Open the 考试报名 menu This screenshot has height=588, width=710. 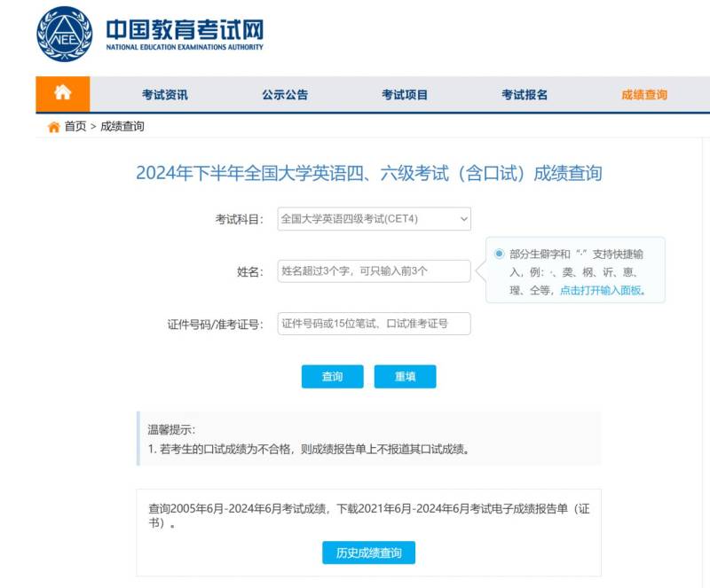(x=525, y=95)
